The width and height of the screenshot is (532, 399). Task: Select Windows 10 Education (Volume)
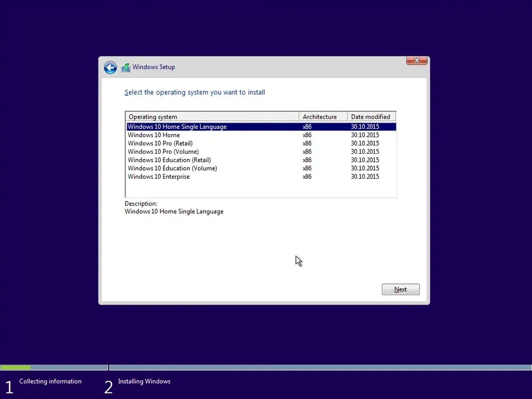tap(261, 168)
